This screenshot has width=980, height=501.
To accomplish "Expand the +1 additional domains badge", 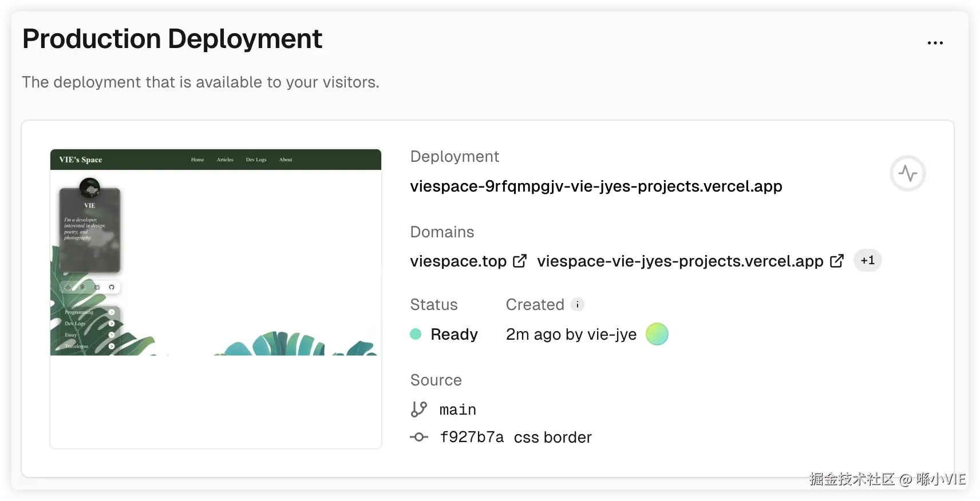I will [x=867, y=261].
